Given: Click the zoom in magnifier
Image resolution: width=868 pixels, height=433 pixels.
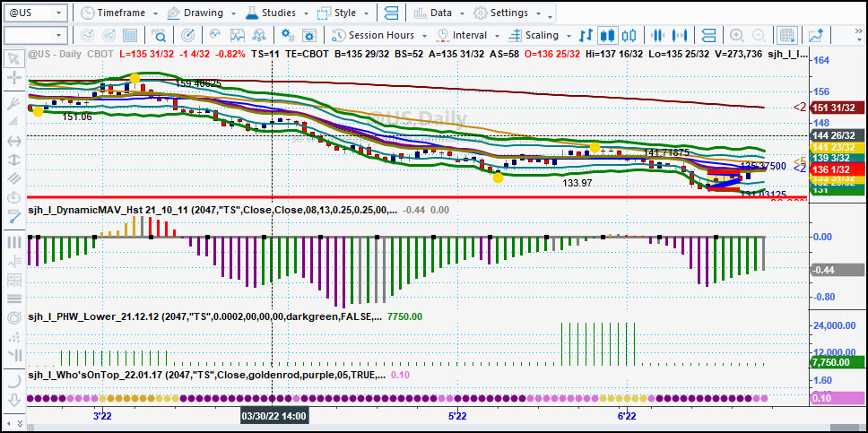Looking at the screenshot, I should point(737,36).
